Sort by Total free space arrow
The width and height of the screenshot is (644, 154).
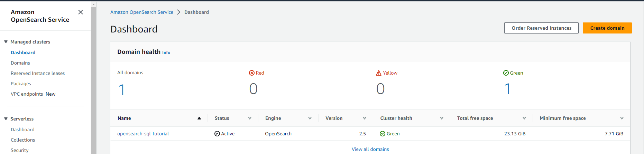tap(524, 118)
